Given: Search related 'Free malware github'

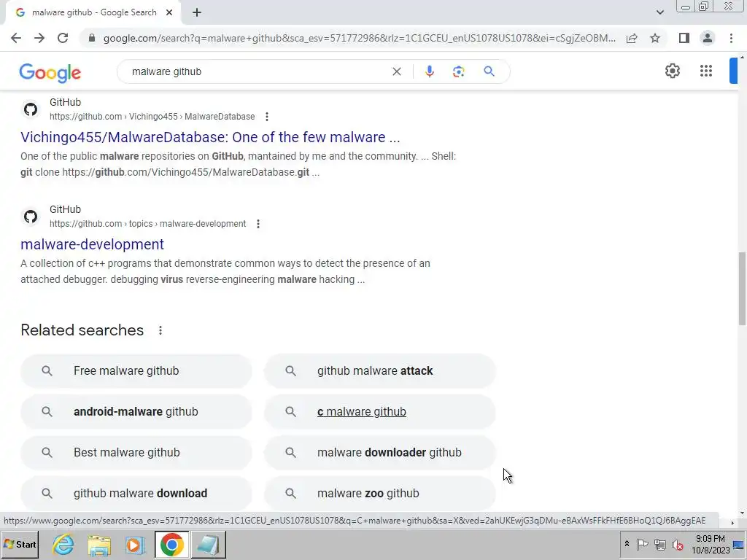Looking at the screenshot, I should 136,371.
